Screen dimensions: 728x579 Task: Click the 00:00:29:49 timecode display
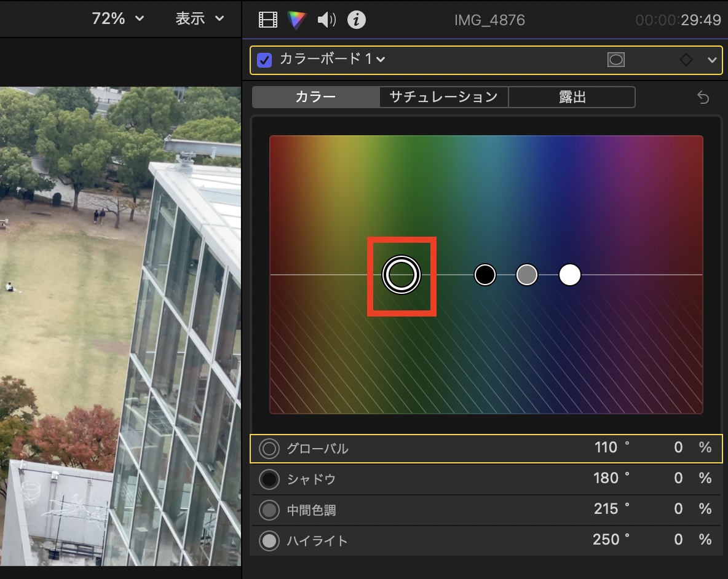tap(678, 20)
